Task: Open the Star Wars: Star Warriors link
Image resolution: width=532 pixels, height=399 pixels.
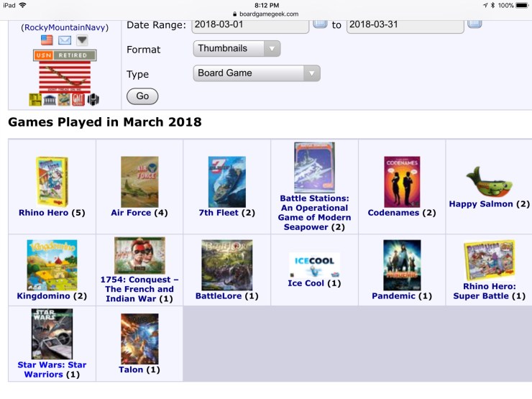Action: tap(52, 370)
